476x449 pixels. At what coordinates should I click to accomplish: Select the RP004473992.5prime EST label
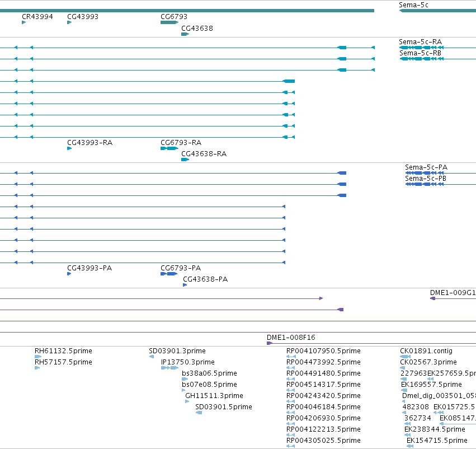pos(324,362)
